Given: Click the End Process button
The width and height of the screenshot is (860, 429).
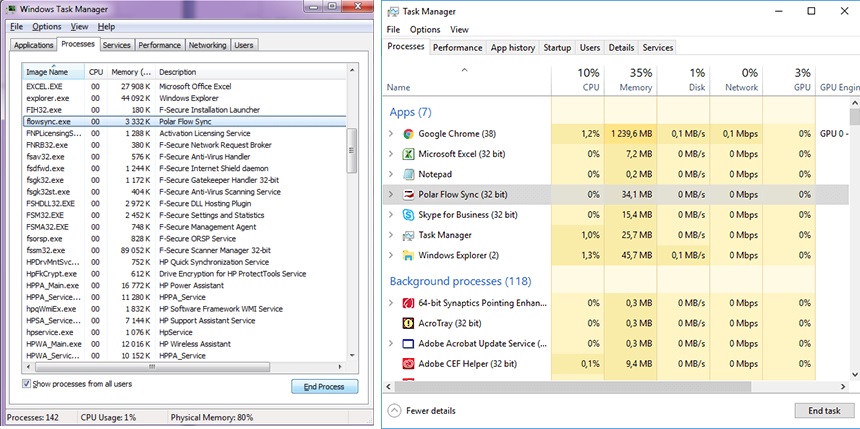Looking at the screenshot, I should coord(324,387).
